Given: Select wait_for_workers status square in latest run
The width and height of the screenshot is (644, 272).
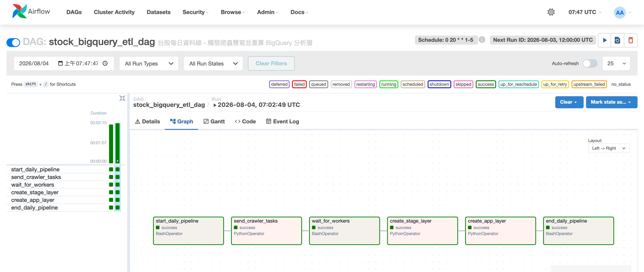Looking at the screenshot, I should coord(118,185).
